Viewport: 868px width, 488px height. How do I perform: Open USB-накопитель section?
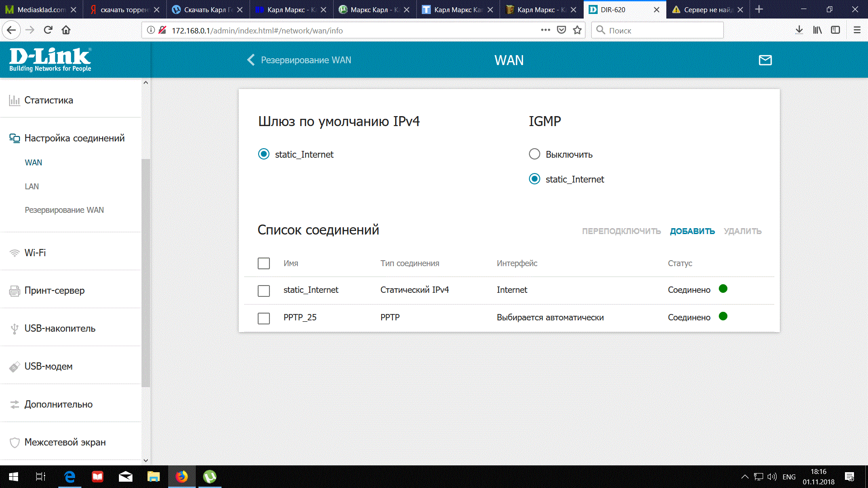(x=60, y=328)
